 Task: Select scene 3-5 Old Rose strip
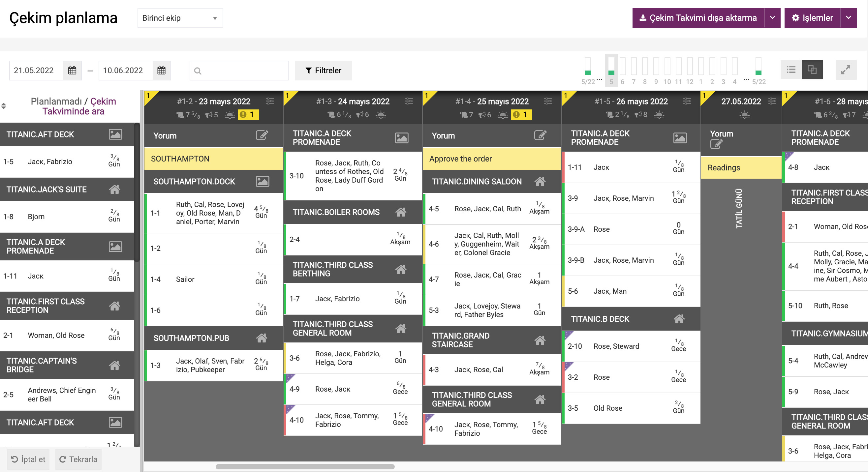pyautogui.click(x=631, y=408)
